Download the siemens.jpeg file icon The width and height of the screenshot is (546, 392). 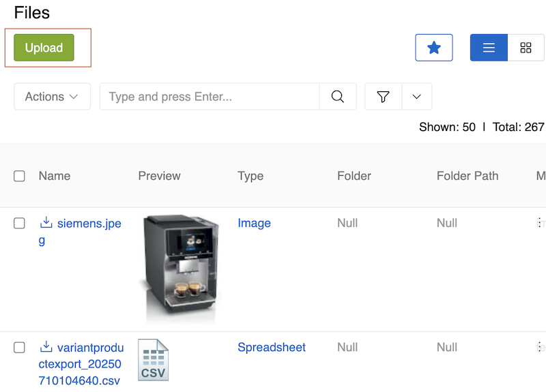pyautogui.click(x=46, y=222)
